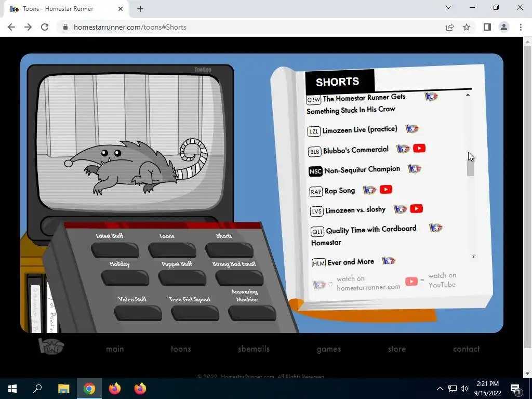Open Chrome profile avatar
The height and width of the screenshot is (399, 532).
tap(504, 27)
